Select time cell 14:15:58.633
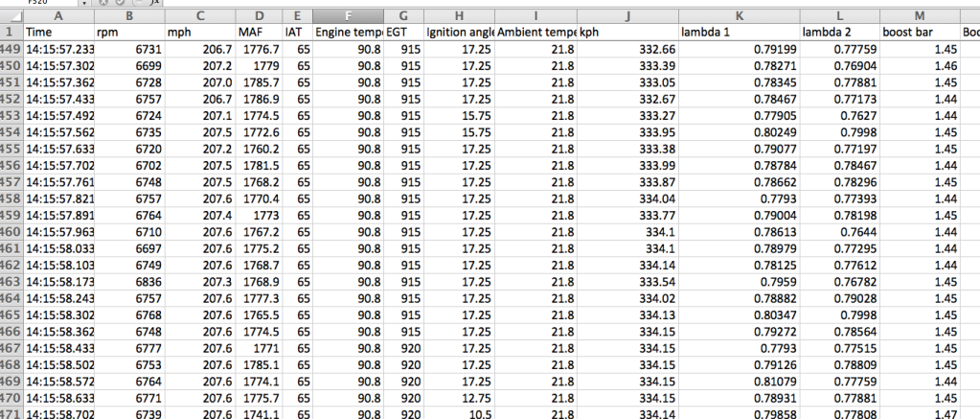The image size is (980, 419). [x=59, y=398]
